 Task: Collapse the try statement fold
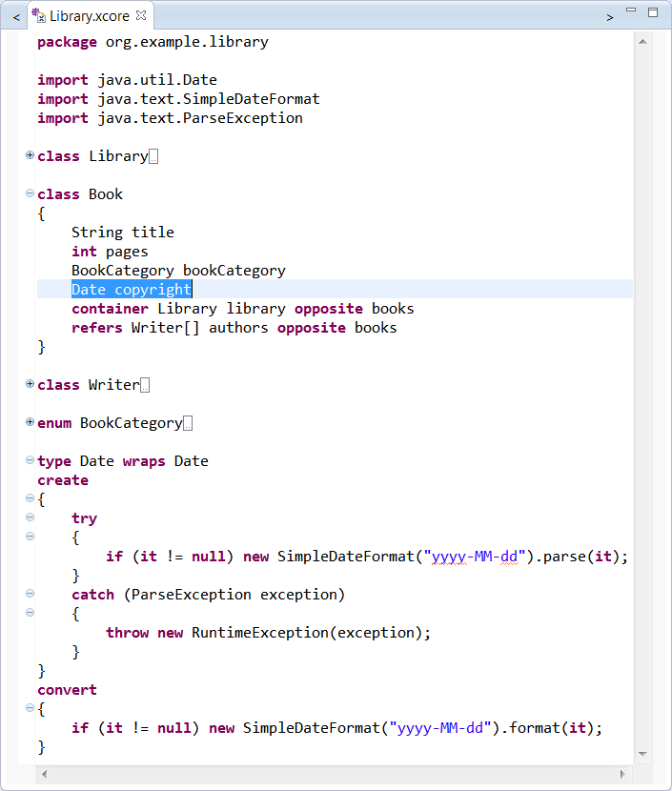click(30, 517)
